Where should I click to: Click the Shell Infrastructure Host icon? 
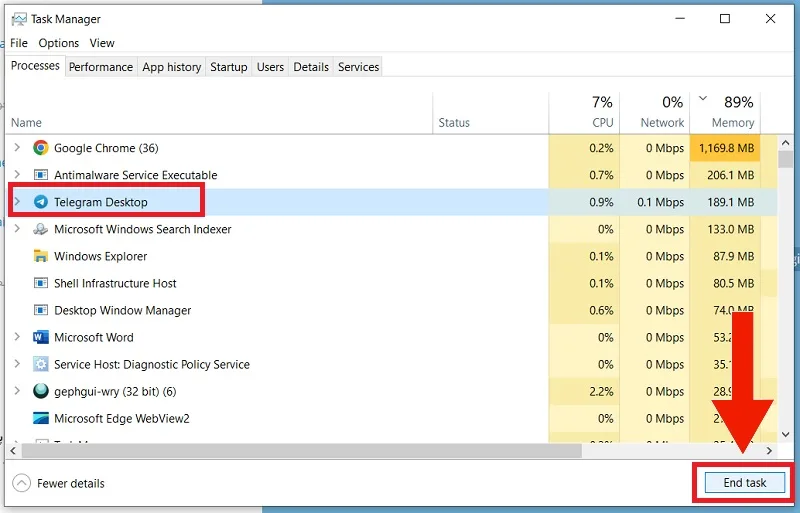click(x=40, y=283)
